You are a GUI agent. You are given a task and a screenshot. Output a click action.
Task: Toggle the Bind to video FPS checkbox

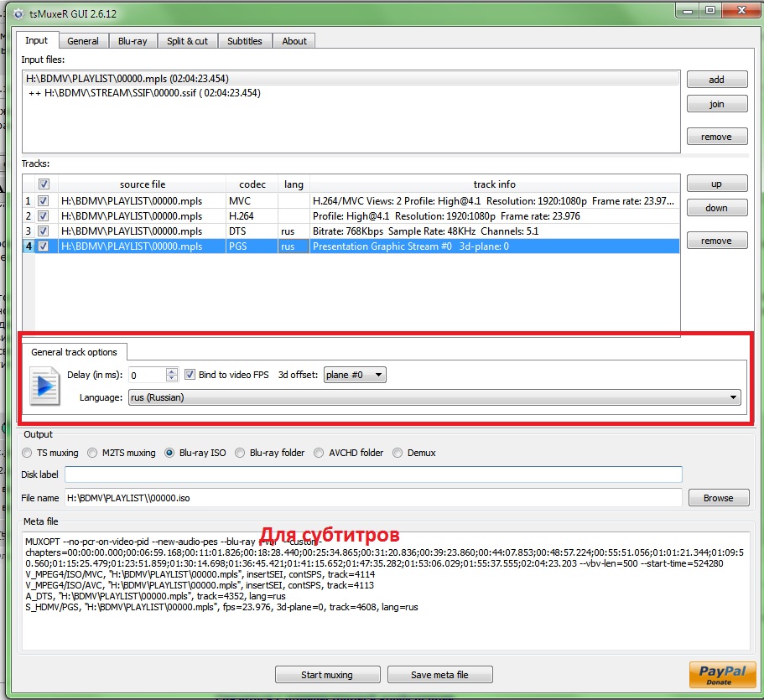[x=190, y=375]
